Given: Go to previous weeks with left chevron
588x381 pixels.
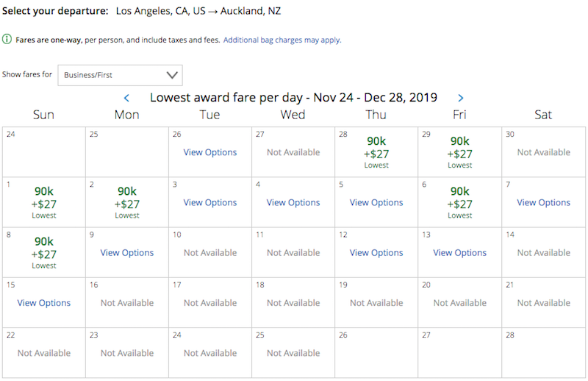Looking at the screenshot, I should pyautogui.click(x=126, y=98).
